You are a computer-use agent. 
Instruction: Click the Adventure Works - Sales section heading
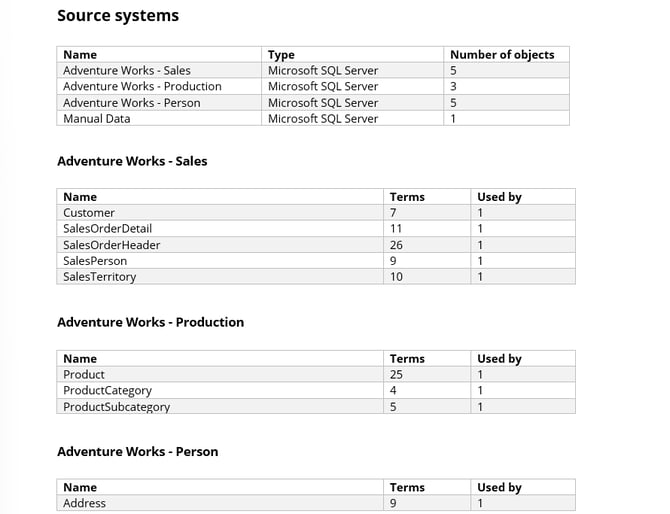[x=132, y=161]
